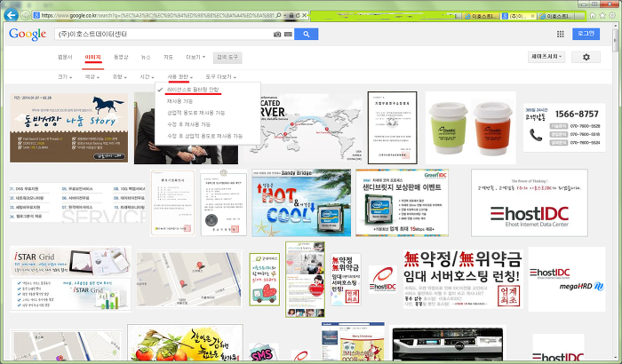Image resolution: width=622 pixels, height=364 pixels.
Task: Open Google search settings gear
Action: 586,57
